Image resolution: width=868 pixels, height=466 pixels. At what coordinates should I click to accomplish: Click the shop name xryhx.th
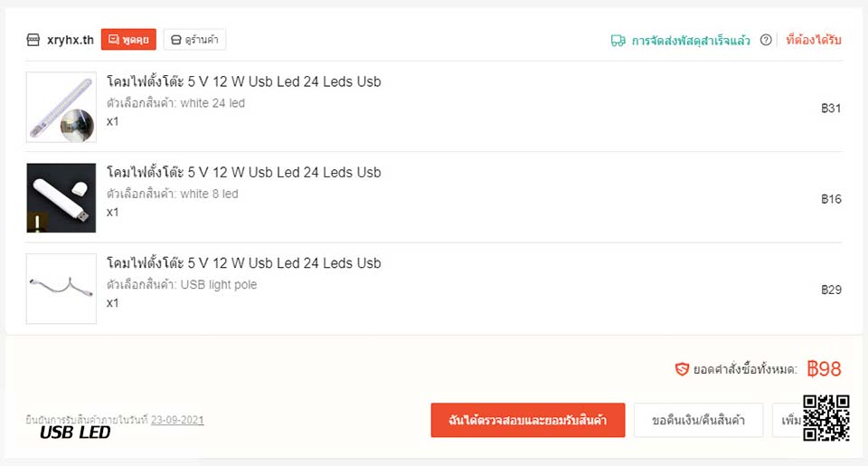tap(71, 40)
